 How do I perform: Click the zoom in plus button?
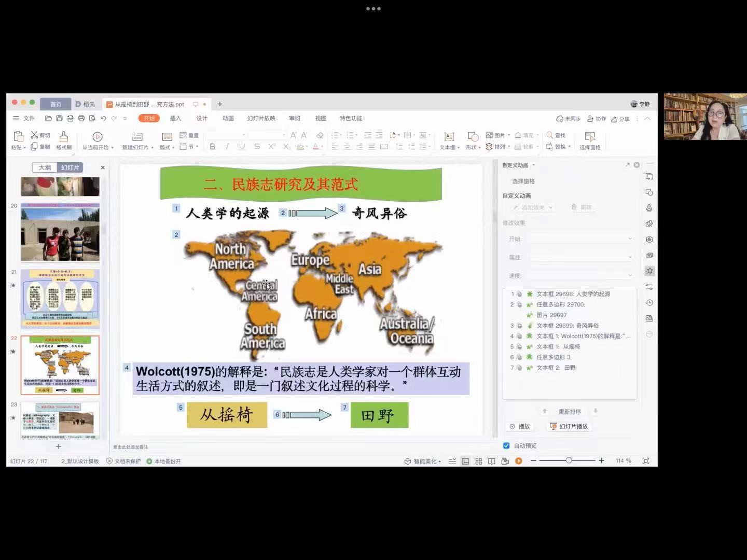coord(602,460)
